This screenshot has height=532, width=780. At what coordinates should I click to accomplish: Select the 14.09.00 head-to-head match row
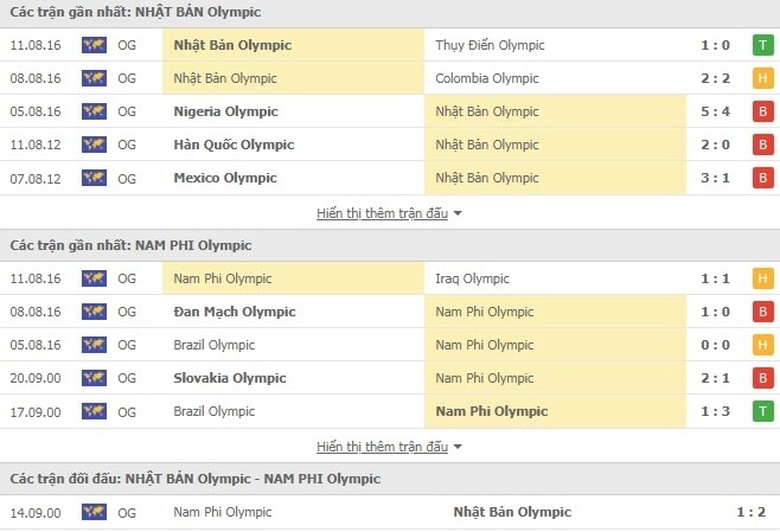point(390,512)
